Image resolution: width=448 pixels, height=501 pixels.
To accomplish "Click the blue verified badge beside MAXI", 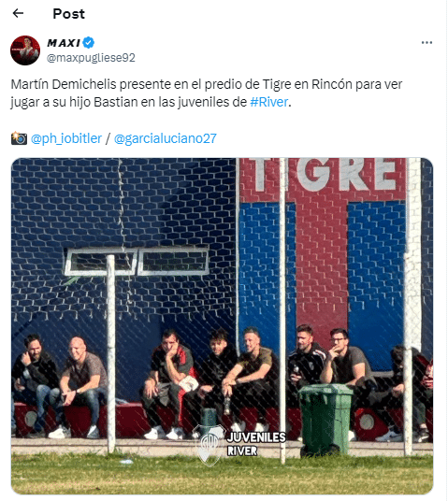I will click(x=89, y=42).
